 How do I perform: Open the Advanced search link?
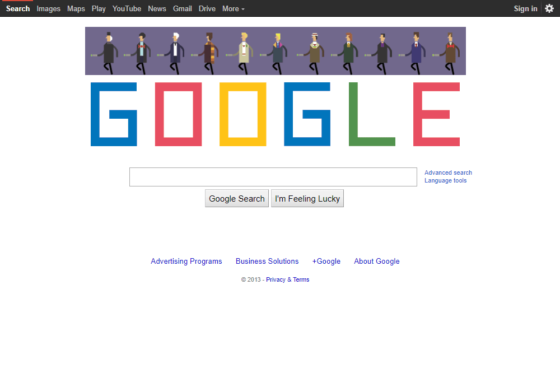point(448,172)
